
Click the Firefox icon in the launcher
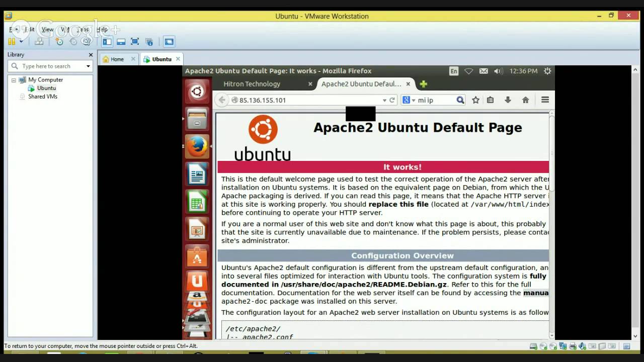[197, 146]
